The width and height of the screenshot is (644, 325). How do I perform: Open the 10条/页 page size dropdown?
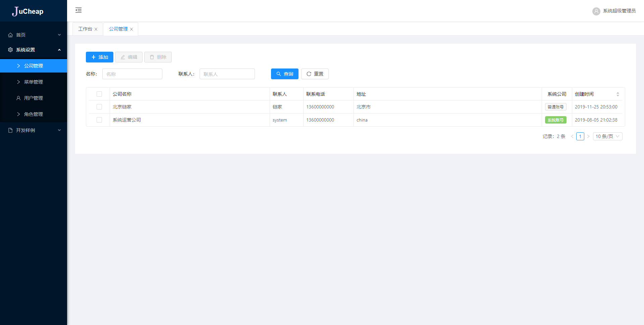[607, 136]
